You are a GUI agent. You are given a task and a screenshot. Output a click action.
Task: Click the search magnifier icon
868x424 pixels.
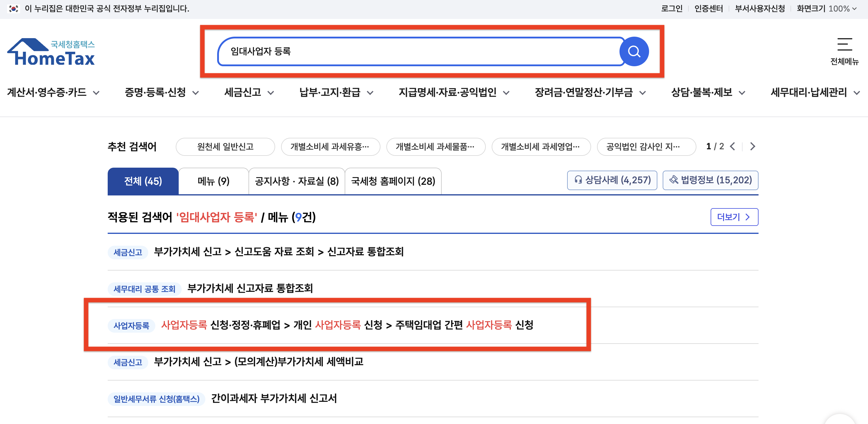point(635,51)
